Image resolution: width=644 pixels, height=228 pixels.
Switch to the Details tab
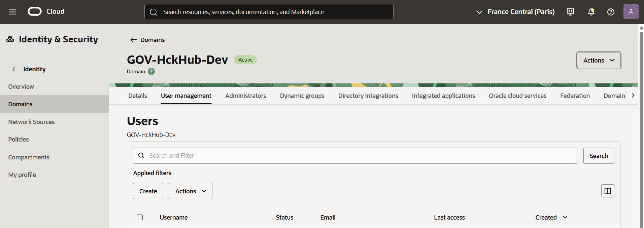coord(138,96)
